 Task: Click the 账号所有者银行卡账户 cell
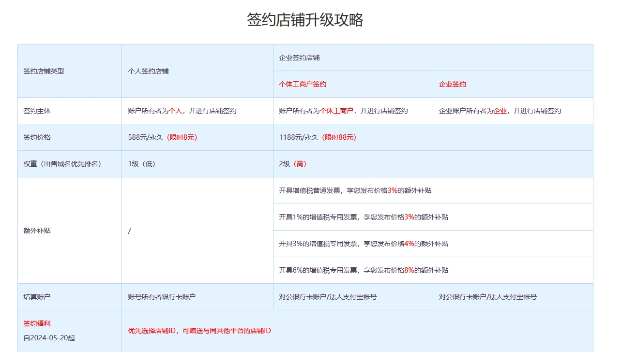coord(162,297)
